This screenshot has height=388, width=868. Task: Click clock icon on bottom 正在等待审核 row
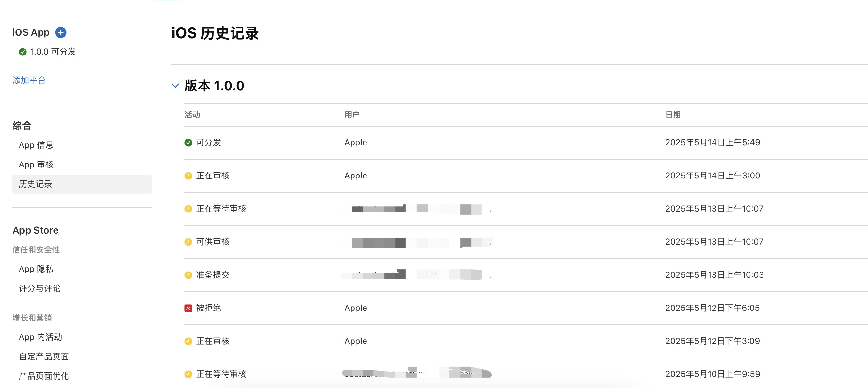(188, 374)
